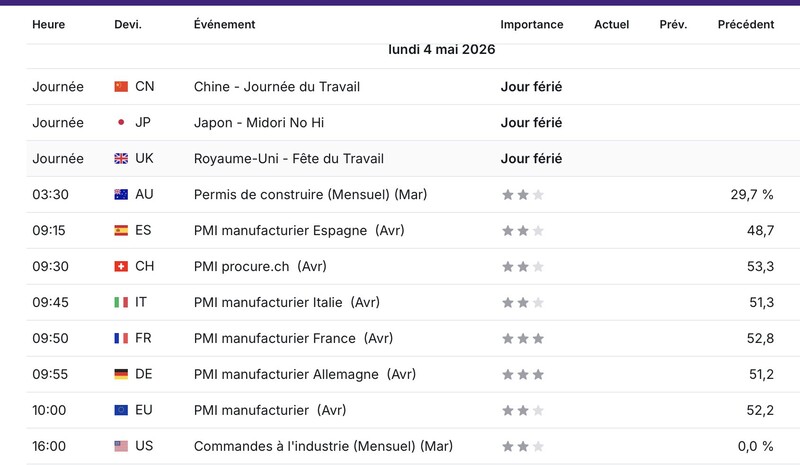Click the Switzerland flag icon
Screen dimensions: 800x465
tap(121, 266)
